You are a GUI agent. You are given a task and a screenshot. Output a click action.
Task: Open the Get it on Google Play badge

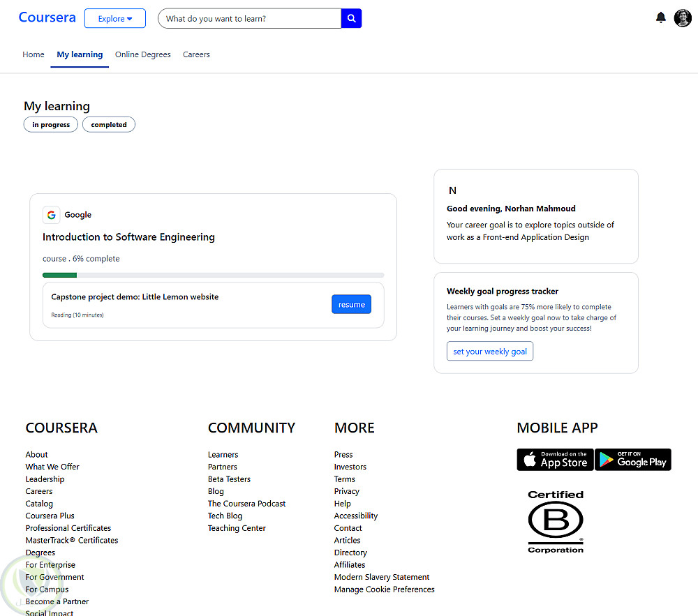point(632,460)
